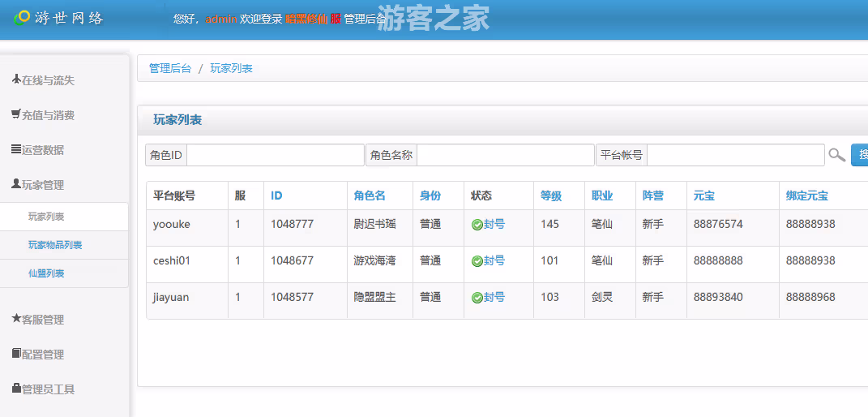868x417 pixels.
Task: Click 元宝 value 88888888
Action: (718, 261)
